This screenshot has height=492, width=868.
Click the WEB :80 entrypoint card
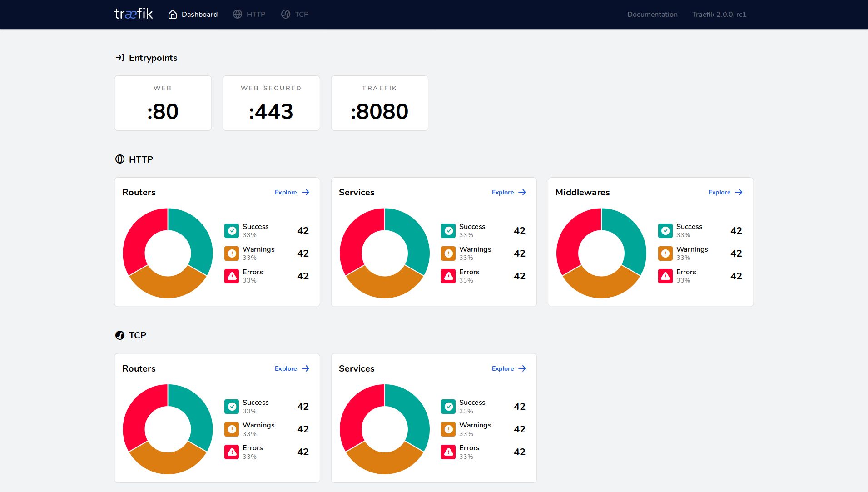163,103
